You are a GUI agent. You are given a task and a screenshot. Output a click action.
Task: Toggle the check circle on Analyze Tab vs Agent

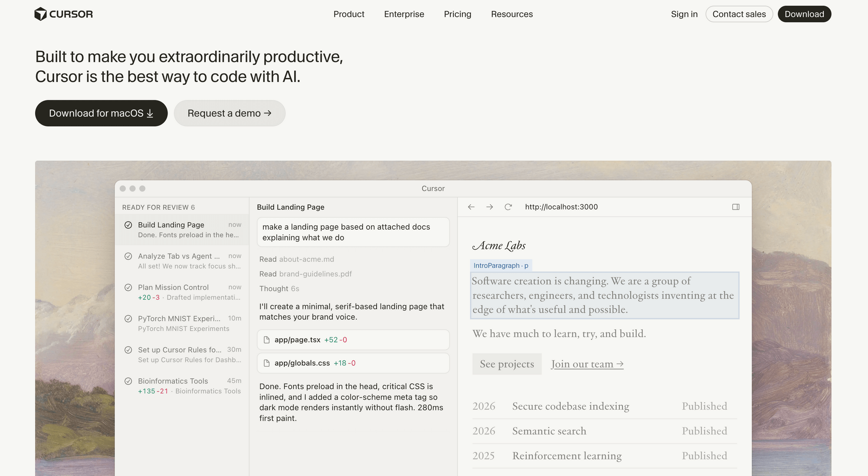128,256
